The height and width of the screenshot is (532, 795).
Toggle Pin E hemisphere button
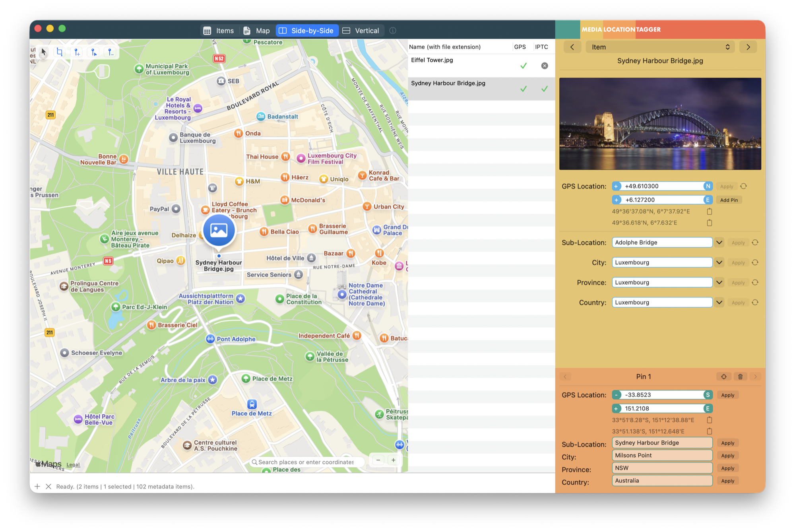click(708, 408)
